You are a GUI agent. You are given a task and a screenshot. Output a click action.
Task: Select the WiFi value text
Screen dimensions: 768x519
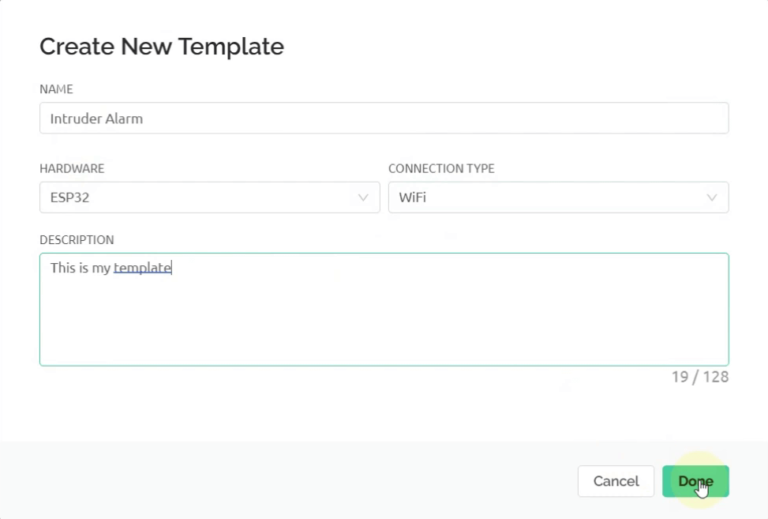[414, 198]
